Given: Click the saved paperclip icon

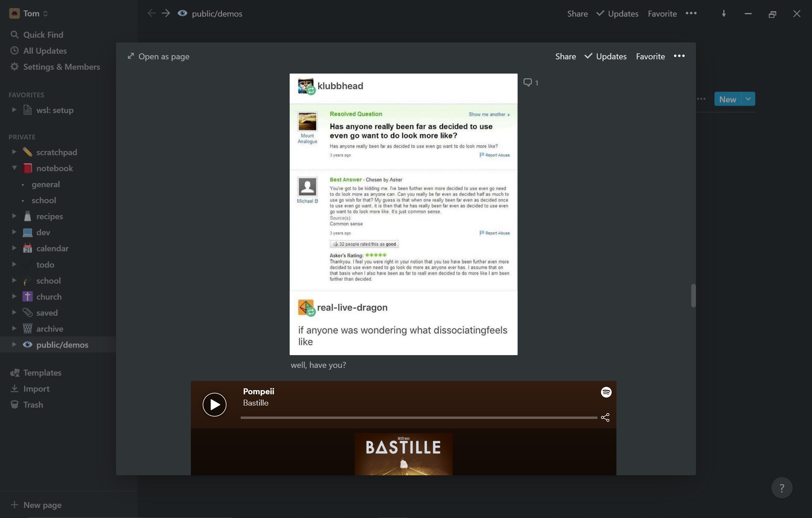Looking at the screenshot, I should [x=27, y=313].
